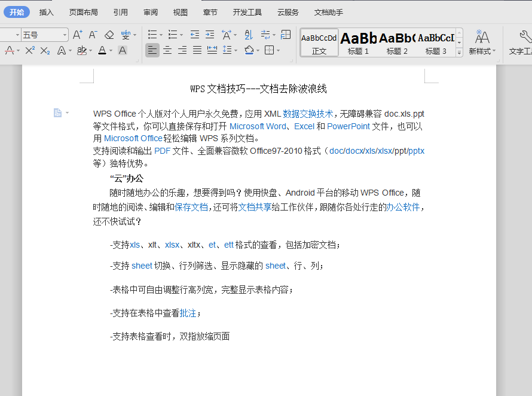The image size is (532, 396).
Task: Apply the black font color icon
Action: (x=102, y=51)
